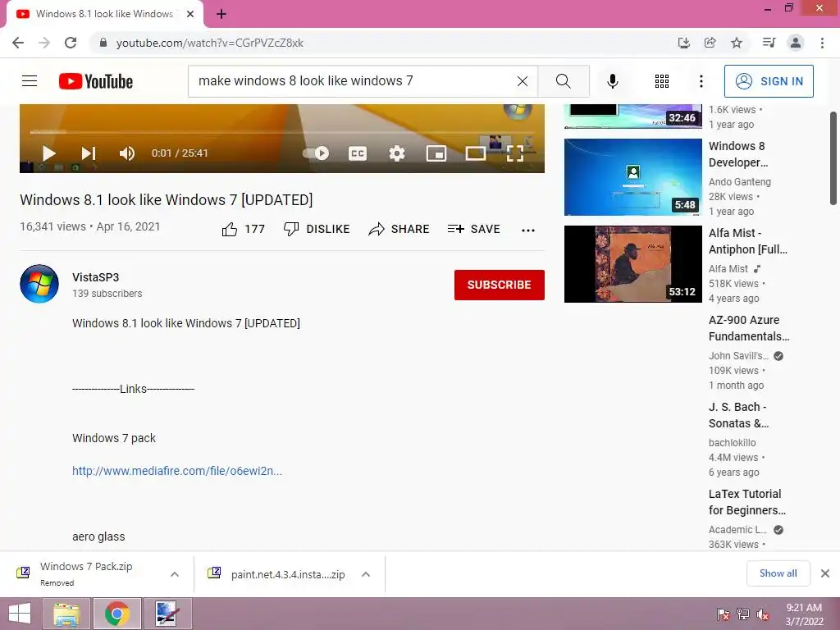Screen dimensions: 840x630
Task: Open media controls icon
Action: [x=769, y=43]
